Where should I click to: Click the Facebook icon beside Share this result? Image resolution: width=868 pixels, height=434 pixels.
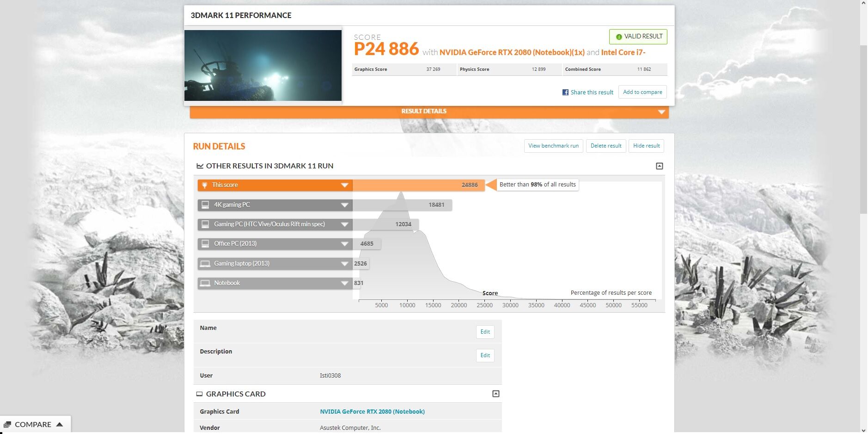point(565,93)
